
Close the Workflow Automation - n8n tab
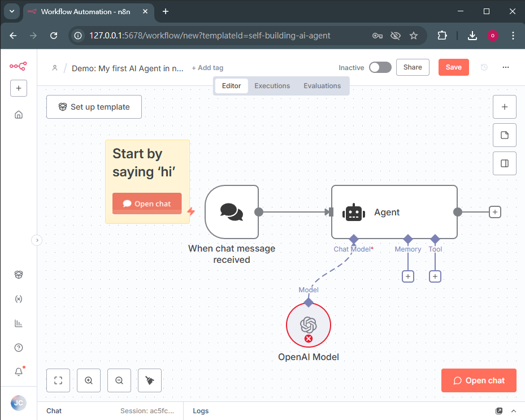145,11
